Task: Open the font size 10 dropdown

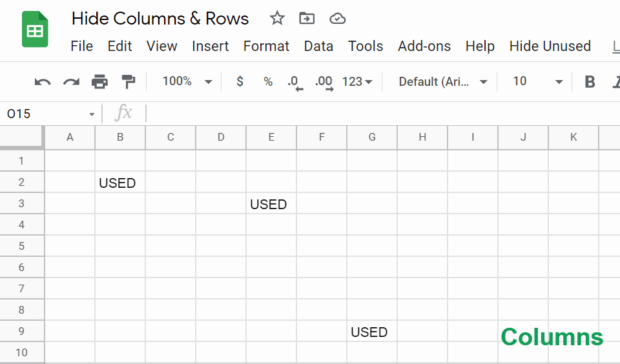Action: (x=538, y=81)
